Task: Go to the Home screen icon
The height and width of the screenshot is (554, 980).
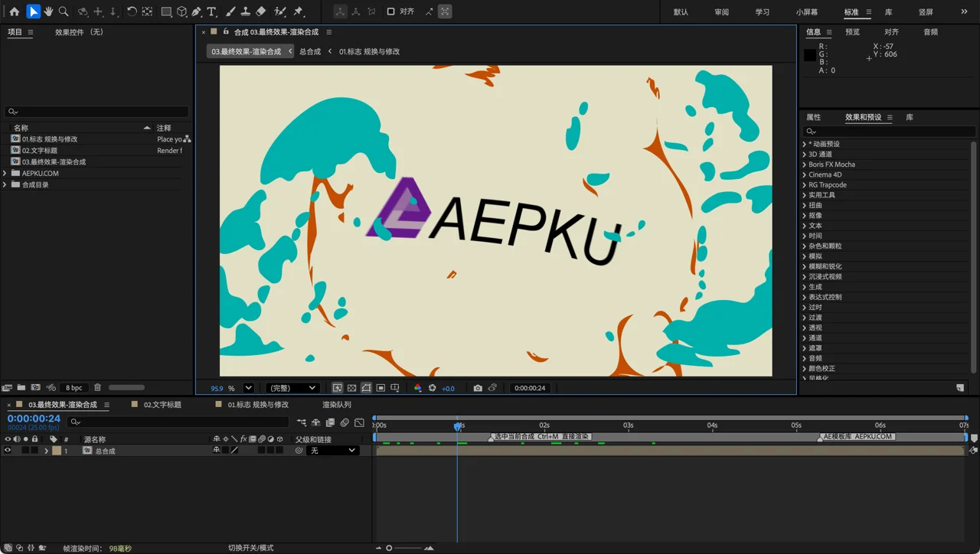Action: 15,11
